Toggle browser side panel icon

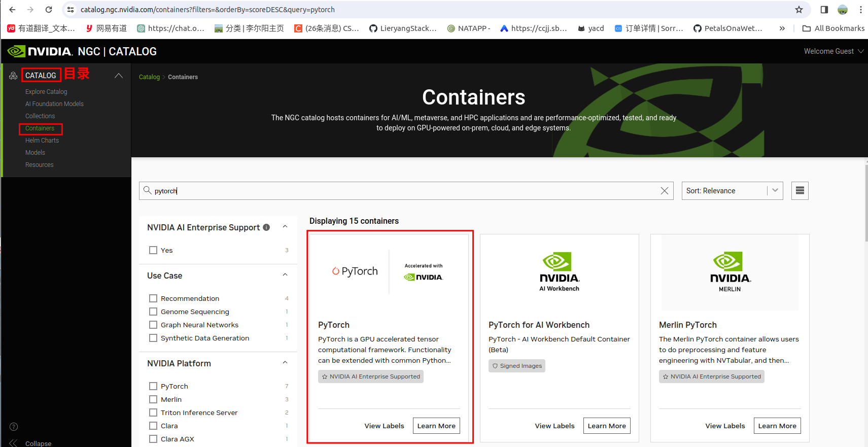824,10
